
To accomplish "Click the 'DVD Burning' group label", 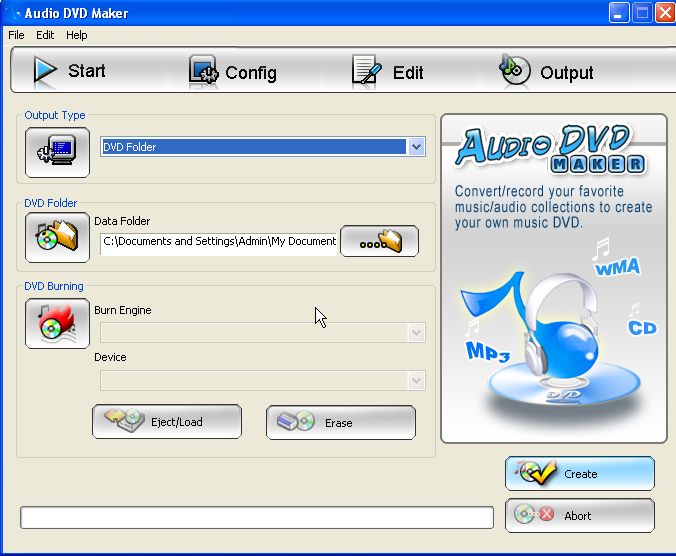I will pos(53,286).
